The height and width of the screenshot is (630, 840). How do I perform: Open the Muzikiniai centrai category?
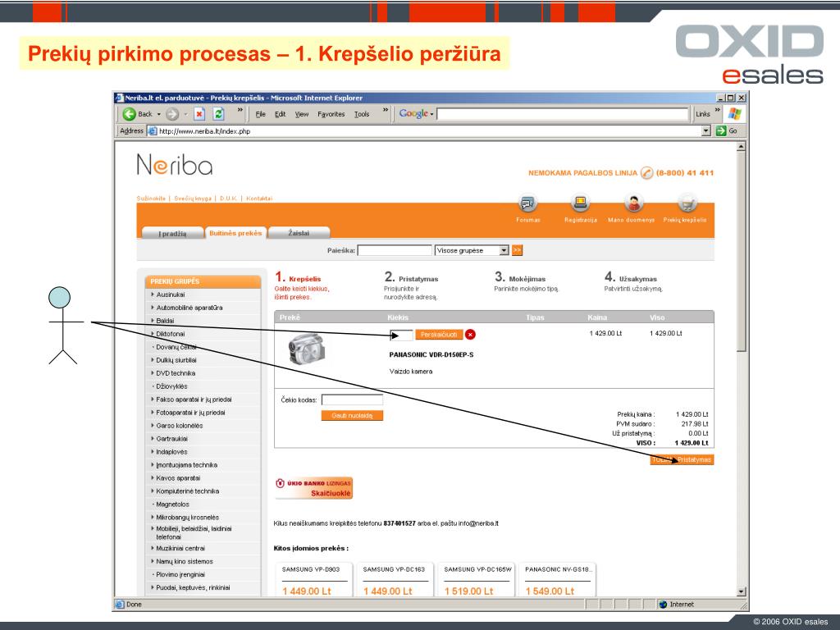(180, 549)
